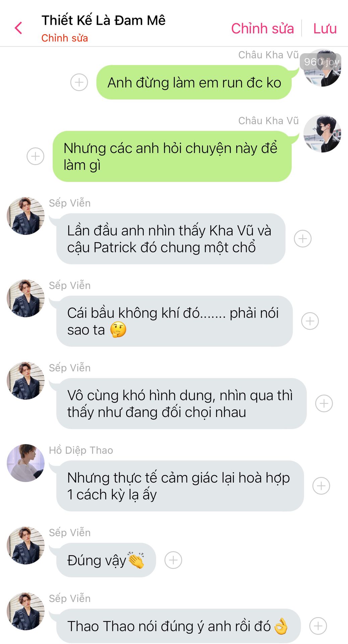Open Hồ Diệp Thao's avatar
The image size is (348, 644).
coord(26,463)
